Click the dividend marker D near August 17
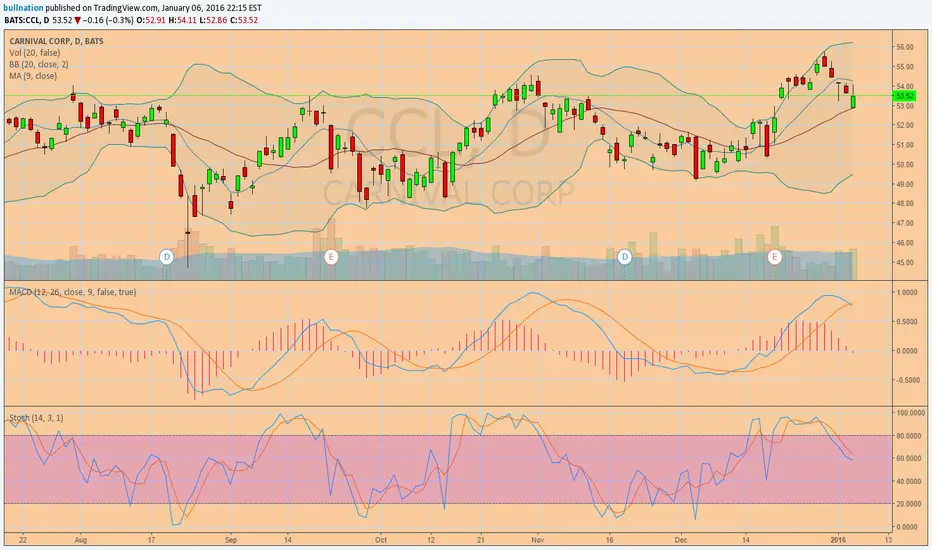The width and height of the screenshot is (932, 550). [166, 257]
